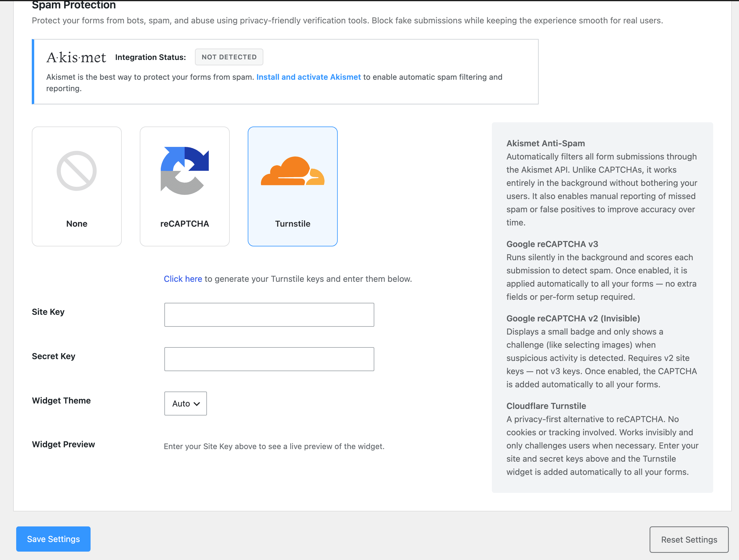This screenshot has width=739, height=560.
Task: Click the 'Enter your Site Key above' preview text
Action: (x=274, y=446)
